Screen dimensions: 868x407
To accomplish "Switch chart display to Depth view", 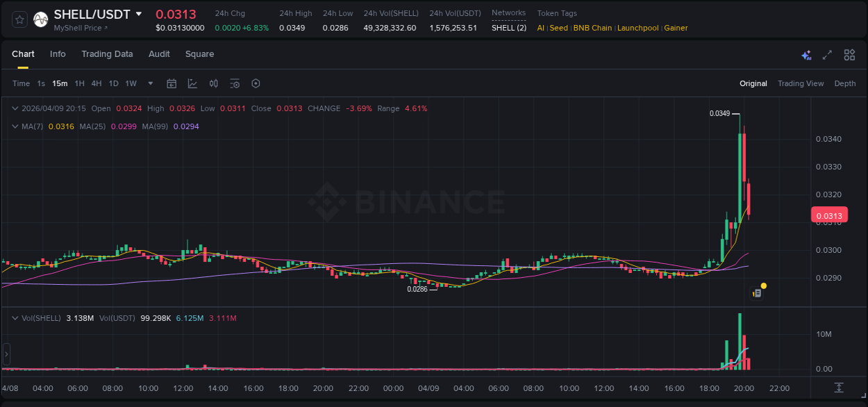I will click(x=844, y=83).
